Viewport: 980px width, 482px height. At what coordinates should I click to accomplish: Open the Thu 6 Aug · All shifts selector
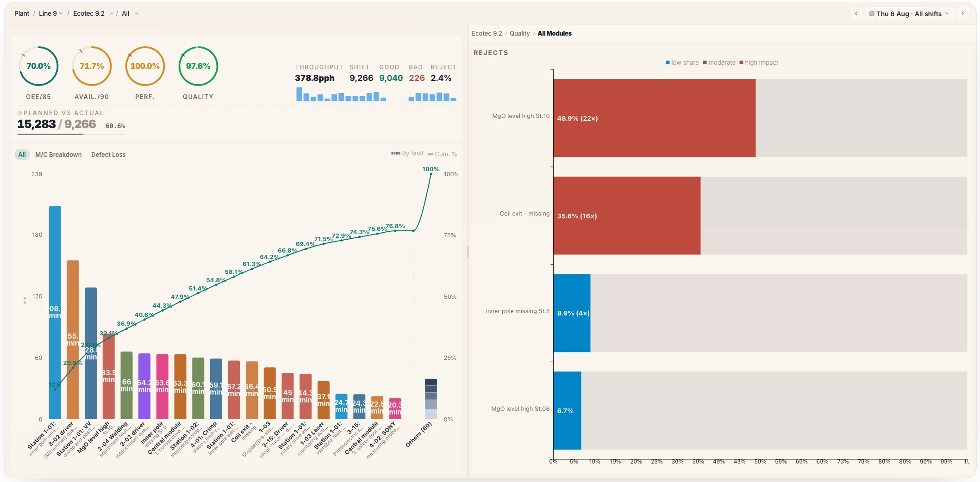[x=909, y=13]
